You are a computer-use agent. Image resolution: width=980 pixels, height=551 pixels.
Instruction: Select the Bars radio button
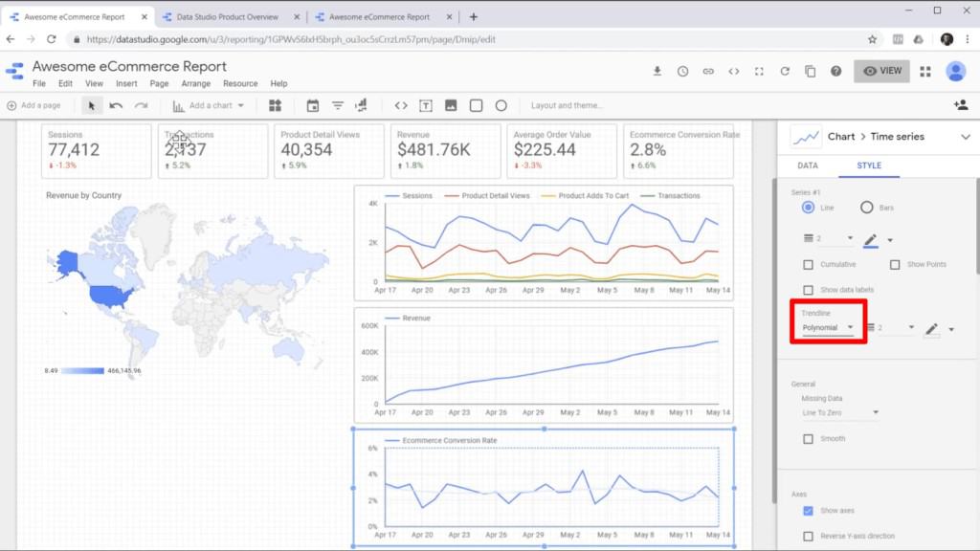click(867, 208)
